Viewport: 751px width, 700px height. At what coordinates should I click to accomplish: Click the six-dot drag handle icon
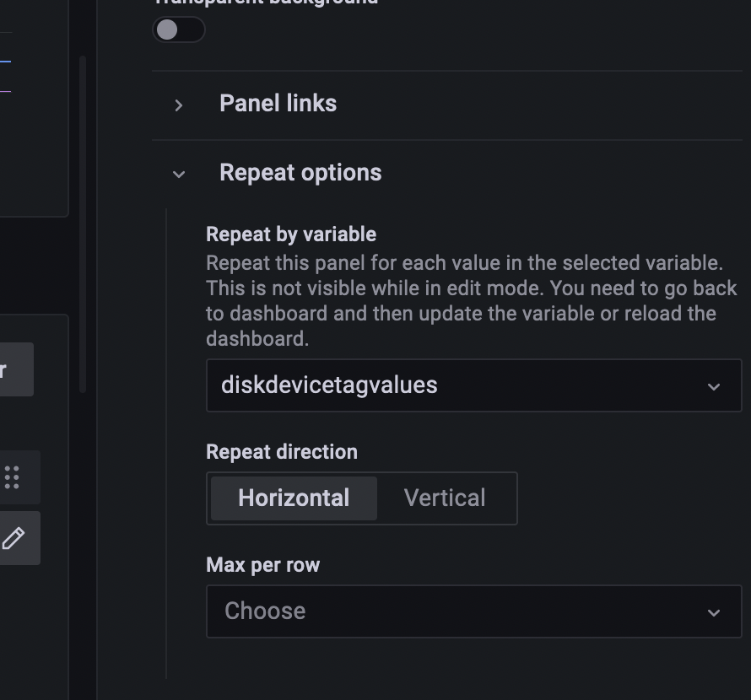pyautogui.click(x=13, y=477)
